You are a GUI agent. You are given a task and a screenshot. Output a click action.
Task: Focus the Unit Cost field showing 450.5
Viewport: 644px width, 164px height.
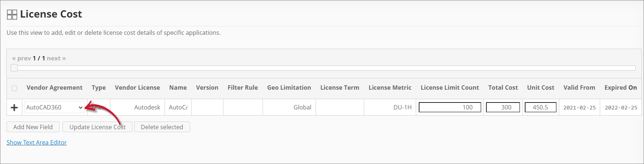[x=541, y=107]
